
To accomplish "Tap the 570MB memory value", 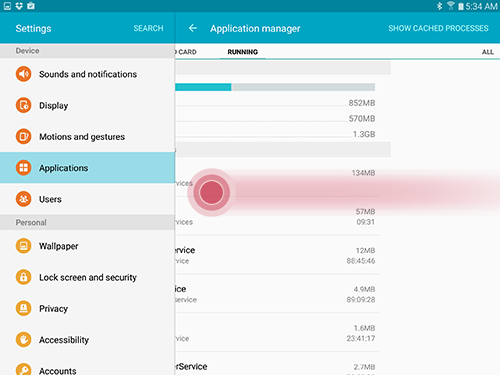I will (x=362, y=119).
